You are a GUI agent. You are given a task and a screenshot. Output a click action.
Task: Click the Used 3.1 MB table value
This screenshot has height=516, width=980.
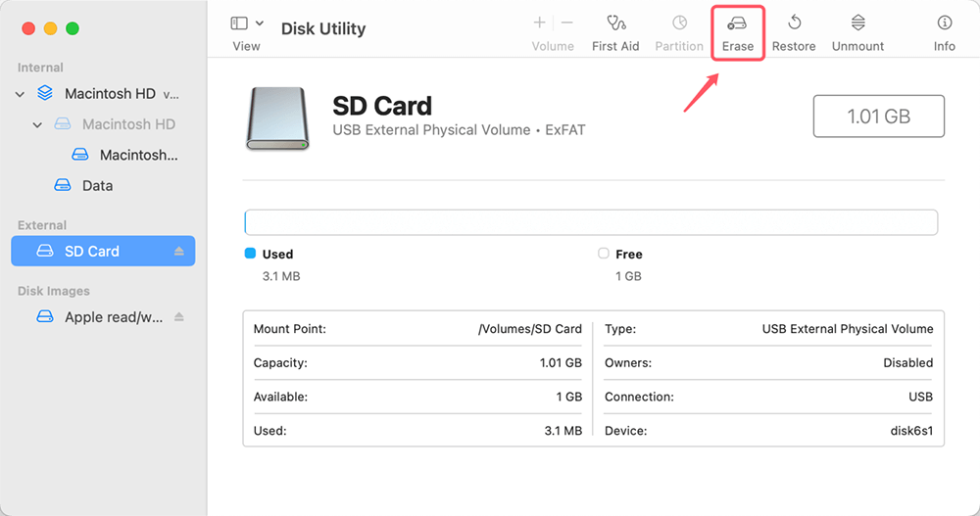pyautogui.click(x=563, y=431)
